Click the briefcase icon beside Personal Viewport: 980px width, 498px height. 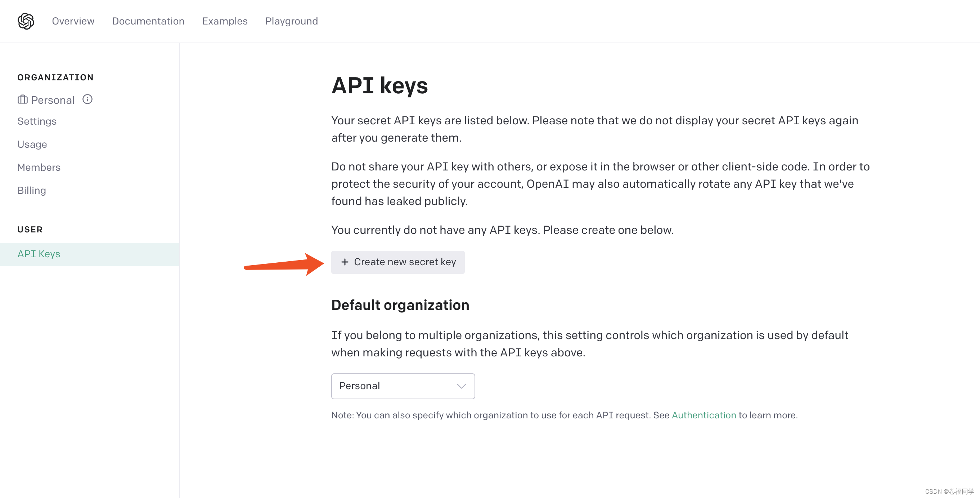(22, 99)
